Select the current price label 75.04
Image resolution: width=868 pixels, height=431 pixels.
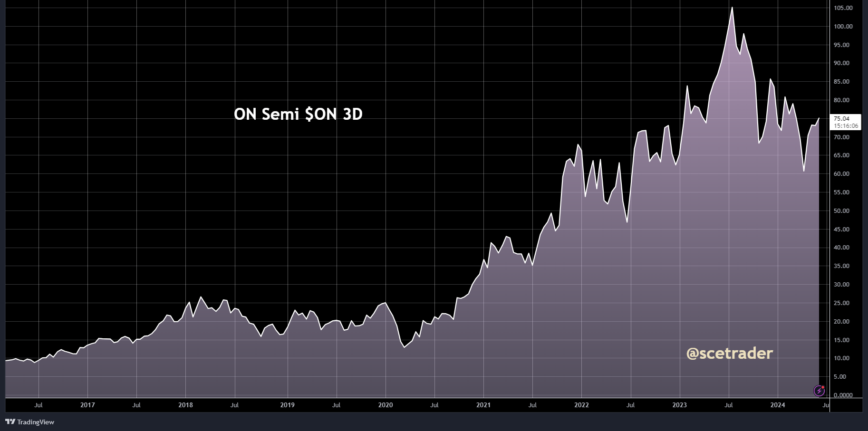(841, 119)
